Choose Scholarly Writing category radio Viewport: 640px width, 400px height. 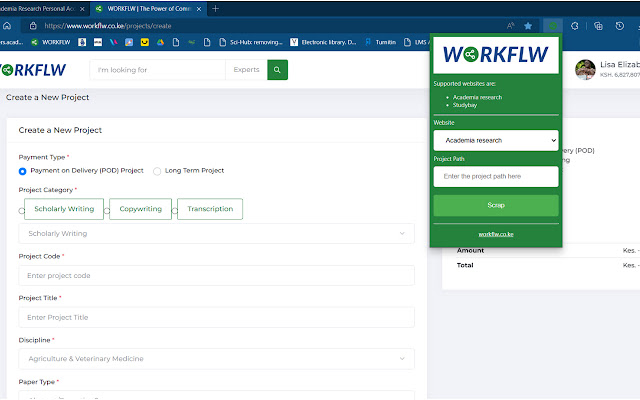coord(22,211)
